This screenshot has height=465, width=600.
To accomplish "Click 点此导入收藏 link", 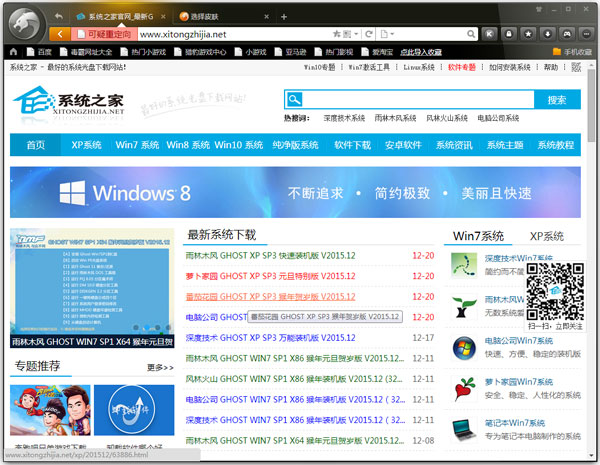I will click(x=421, y=52).
